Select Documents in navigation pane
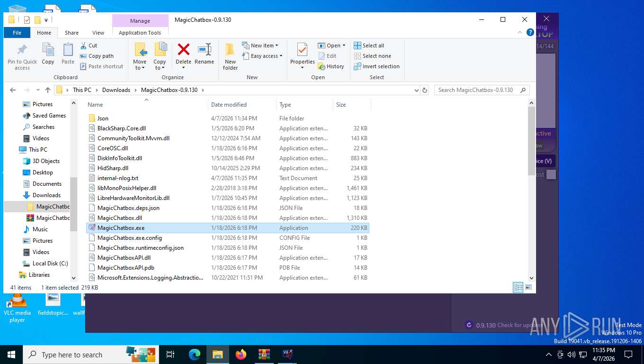The image size is (644, 364). pyautogui.click(x=47, y=184)
